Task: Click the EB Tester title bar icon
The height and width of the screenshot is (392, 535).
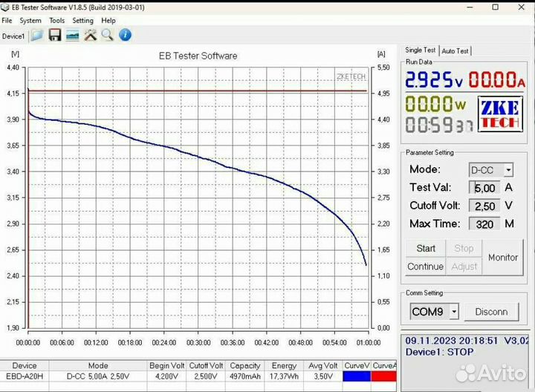Action: [5, 7]
